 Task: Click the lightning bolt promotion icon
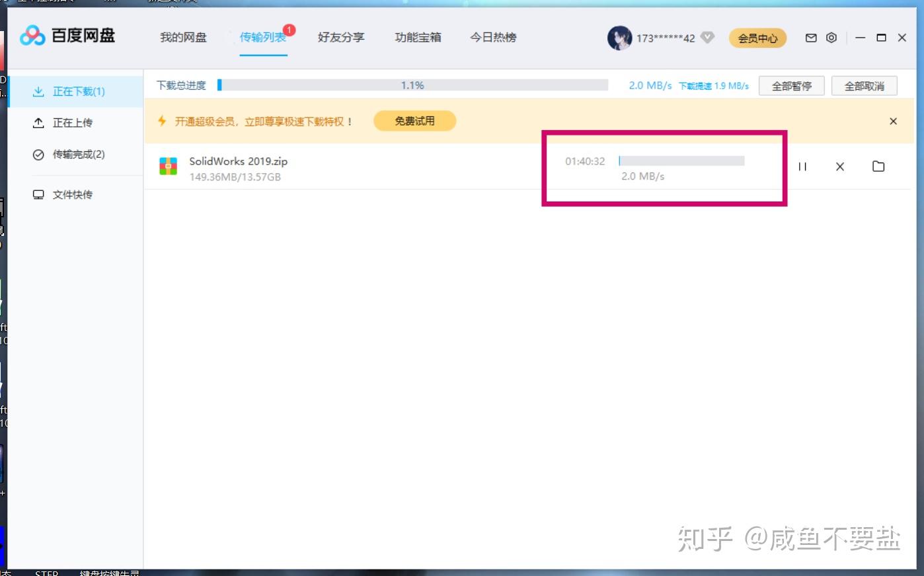coord(162,121)
